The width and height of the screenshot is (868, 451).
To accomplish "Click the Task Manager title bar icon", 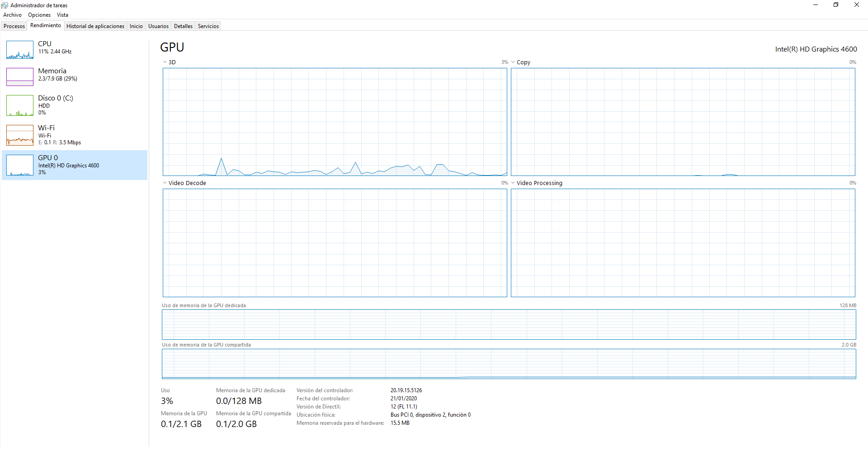I will pyautogui.click(x=5, y=5).
